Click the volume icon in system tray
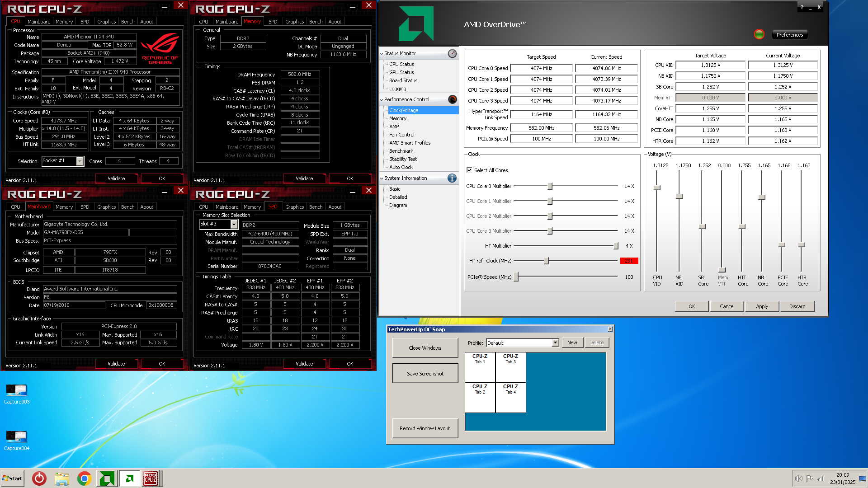The width and height of the screenshot is (868, 488). (799, 479)
